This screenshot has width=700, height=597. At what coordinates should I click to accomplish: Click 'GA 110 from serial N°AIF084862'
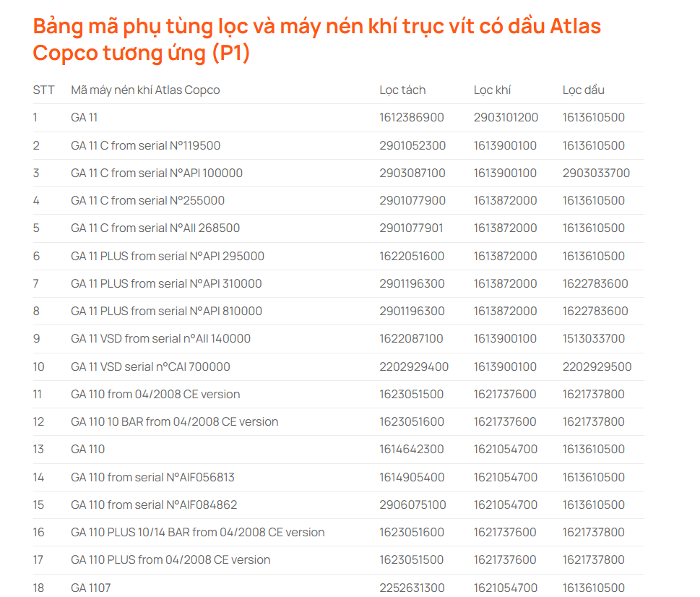[x=154, y=505]
